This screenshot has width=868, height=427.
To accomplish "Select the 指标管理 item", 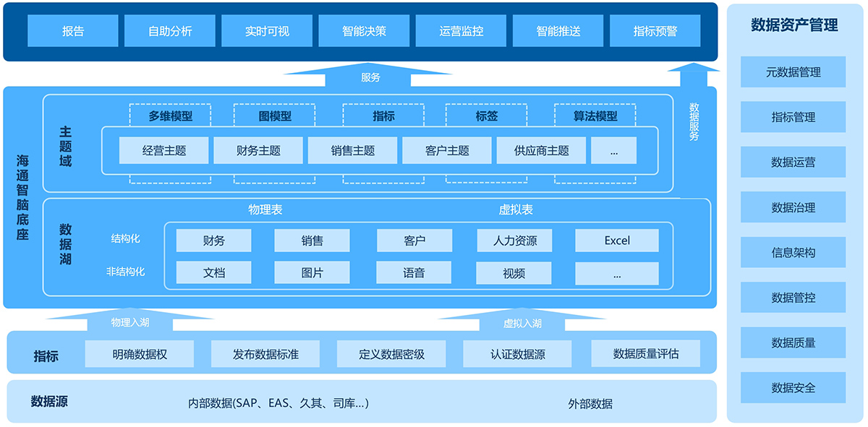I will [793, 117].
